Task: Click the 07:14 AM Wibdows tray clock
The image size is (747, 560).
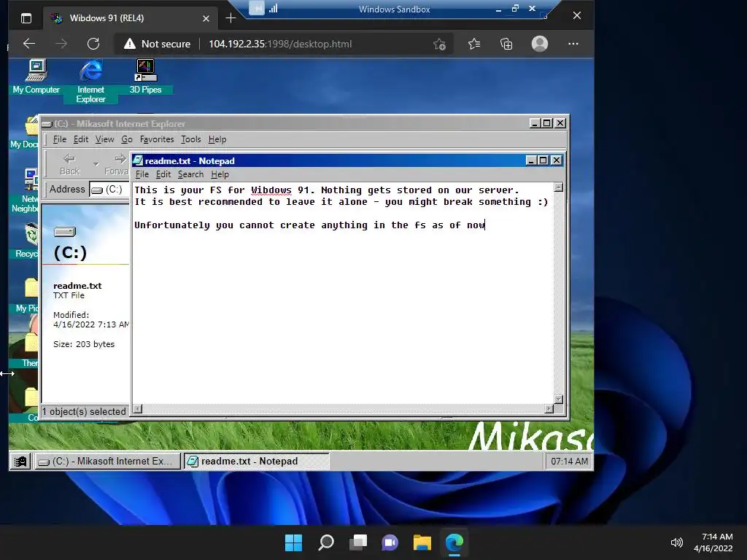Action: pos(569,461)
